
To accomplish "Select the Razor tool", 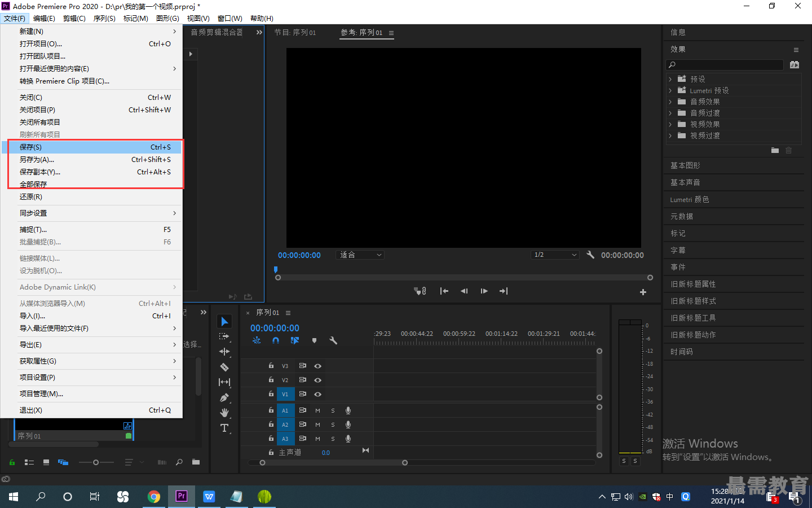I will 224,367.
